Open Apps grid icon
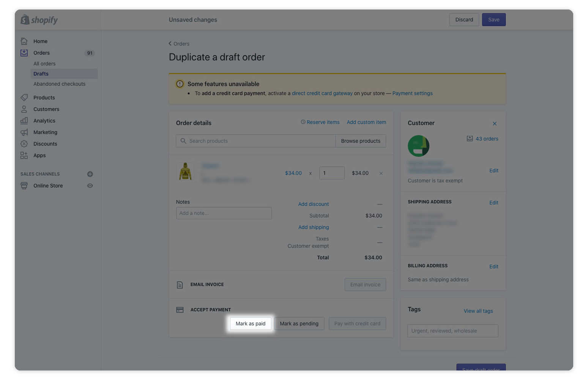588x380 pixels. (24, 155)
